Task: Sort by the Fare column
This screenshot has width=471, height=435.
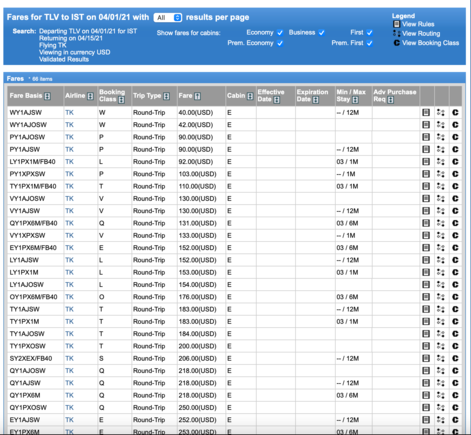Action: 197,96
